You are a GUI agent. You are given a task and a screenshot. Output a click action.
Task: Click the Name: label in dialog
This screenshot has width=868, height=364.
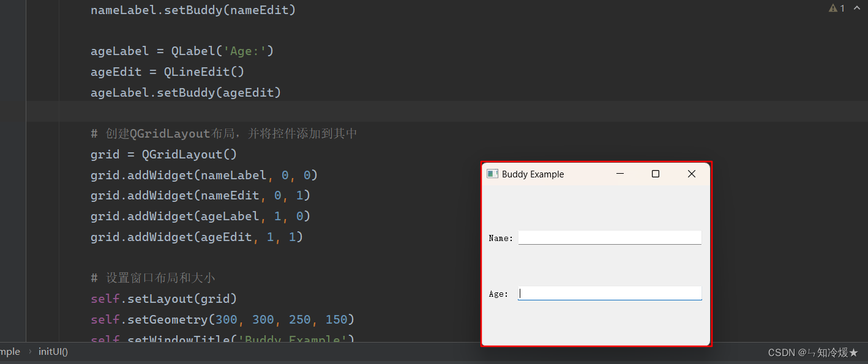point(501,238)
